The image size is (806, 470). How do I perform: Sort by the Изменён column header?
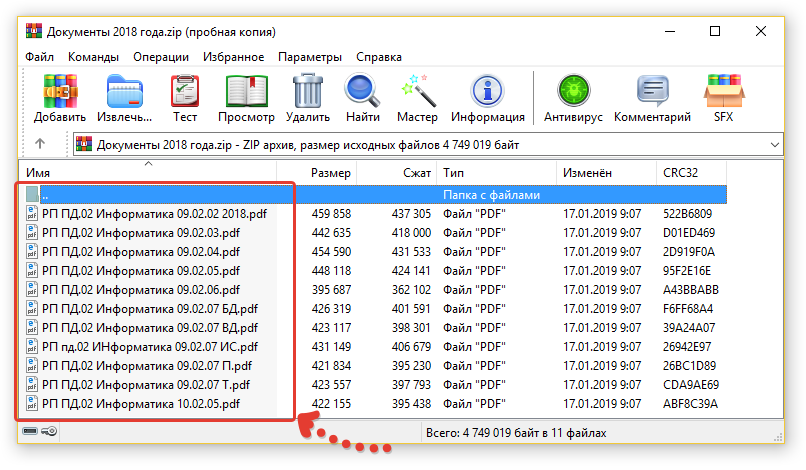pyautogui.click(x=607, y=173)
